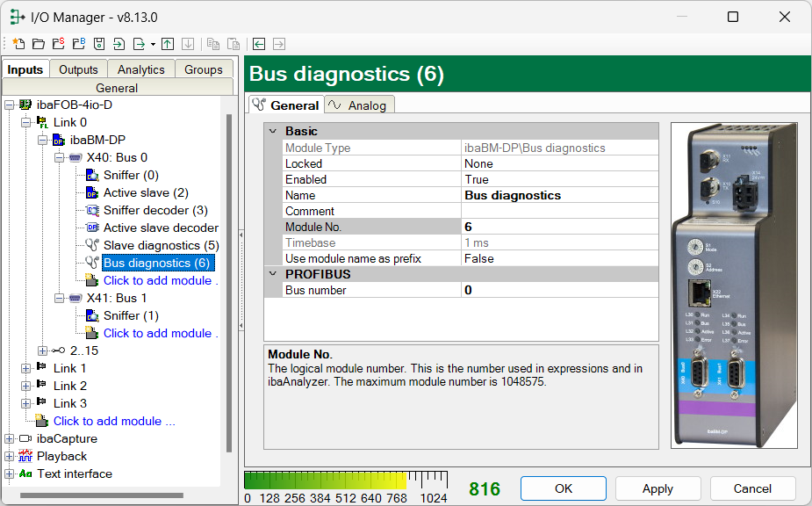Click the OK button
This screenshot has width=812, height=506.
[x=564, y=488]
